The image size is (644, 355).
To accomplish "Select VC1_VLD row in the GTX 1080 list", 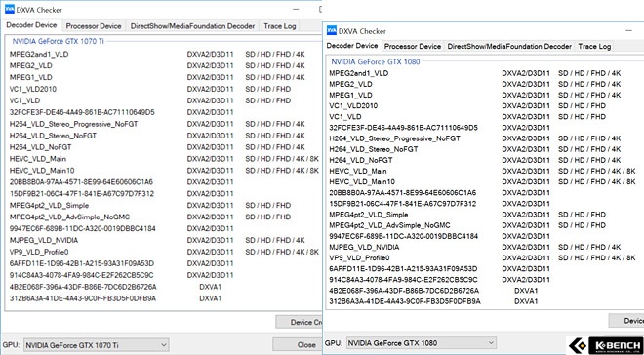I will 483,117.
